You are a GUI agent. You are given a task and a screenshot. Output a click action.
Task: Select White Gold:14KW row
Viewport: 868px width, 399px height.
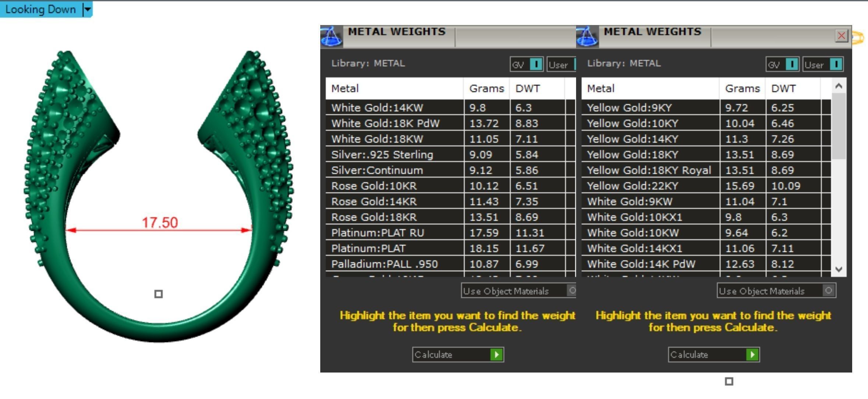pyautogui.click(x=451, y=108)
